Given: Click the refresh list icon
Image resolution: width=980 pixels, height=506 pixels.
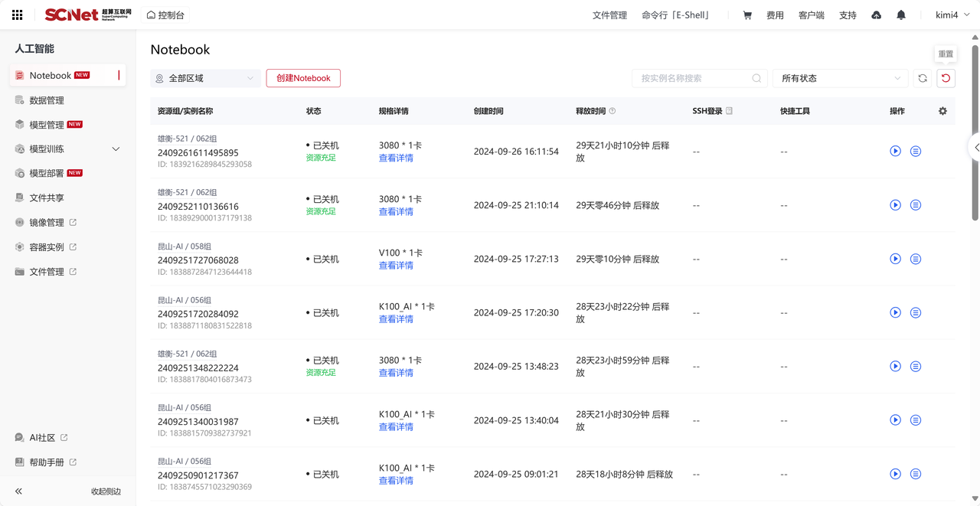Looking at the screenshot, I should coord(923,78).
